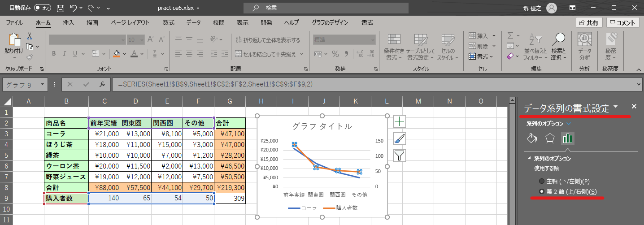Click the AutoSum sigma icon
This screenshot has height=225, width=644.
tap(510, 36)
